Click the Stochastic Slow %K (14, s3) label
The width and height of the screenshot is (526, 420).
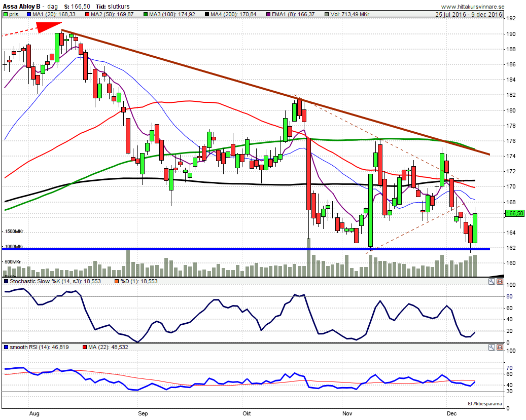click(55, 281)
